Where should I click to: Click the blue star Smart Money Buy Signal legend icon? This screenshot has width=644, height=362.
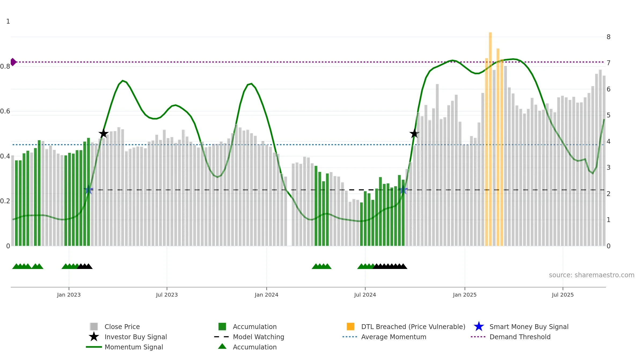pyautogui.click(x=479, y=326)
